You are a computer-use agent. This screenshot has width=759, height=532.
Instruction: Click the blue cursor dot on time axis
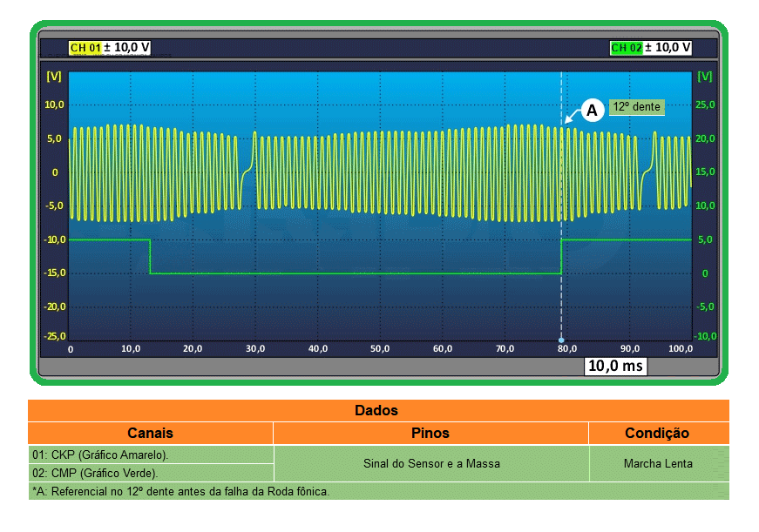click(561, 340)
